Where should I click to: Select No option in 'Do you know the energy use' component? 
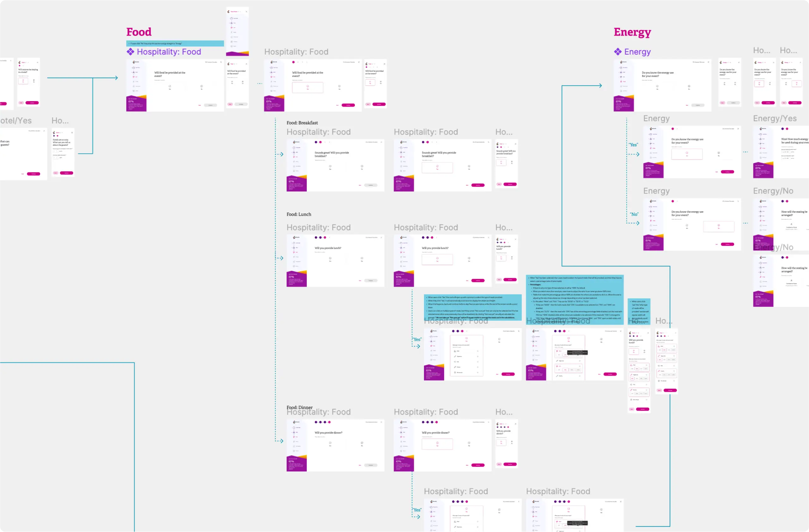click(689, 87)
